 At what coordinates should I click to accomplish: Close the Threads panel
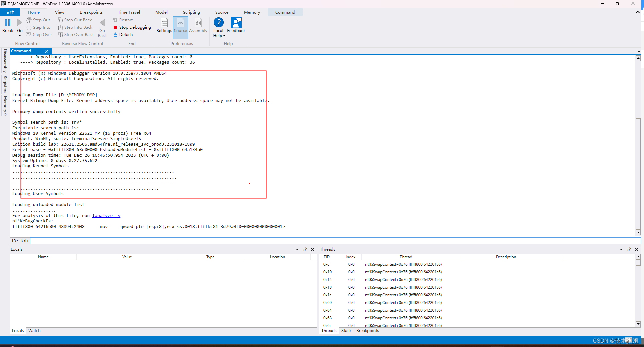tap(637, 250)
